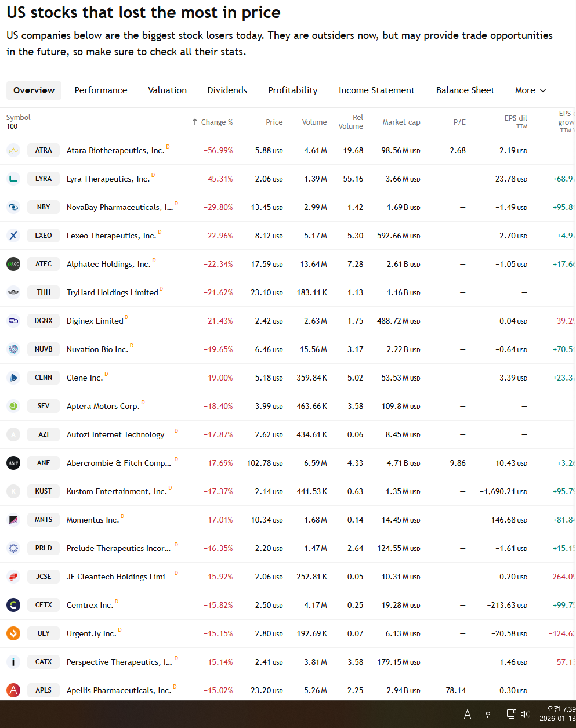Sort by the Symbol column header
The height and width of the screenshot is (728, 576).
click(x=19, y=118)
